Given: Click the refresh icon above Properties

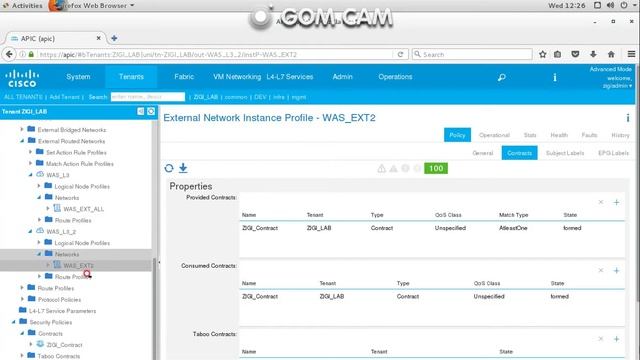Looking at the screenshot, I should (x=169, y=168).
